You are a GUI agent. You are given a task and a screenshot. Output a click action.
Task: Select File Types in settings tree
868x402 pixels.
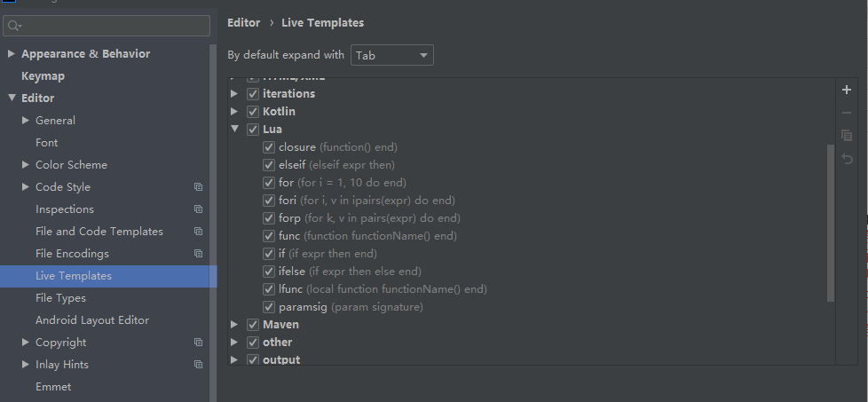click(x=60, y=298)
